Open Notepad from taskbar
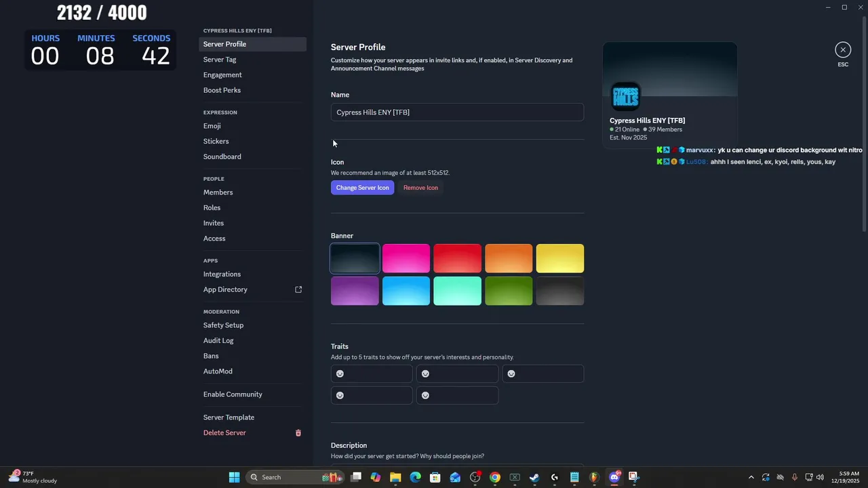 [574, 477]
